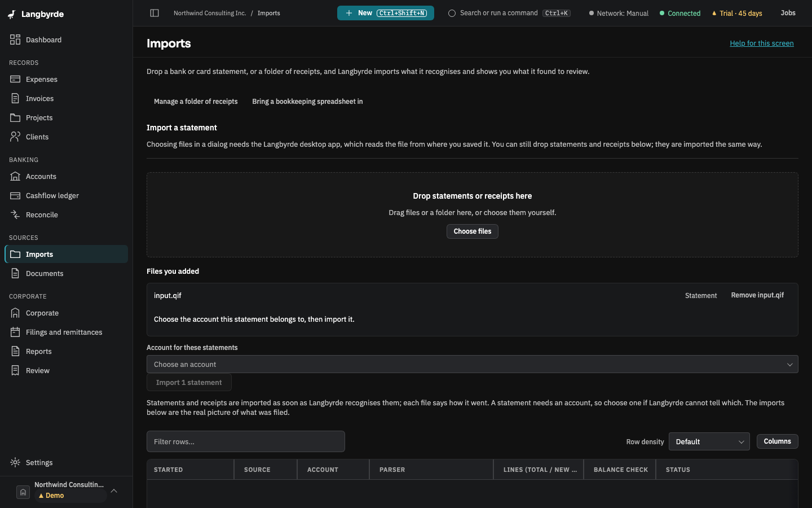This screenshot has width=812, height=508.
Task: Click the Reports page icon
Action: coord(15,351)
